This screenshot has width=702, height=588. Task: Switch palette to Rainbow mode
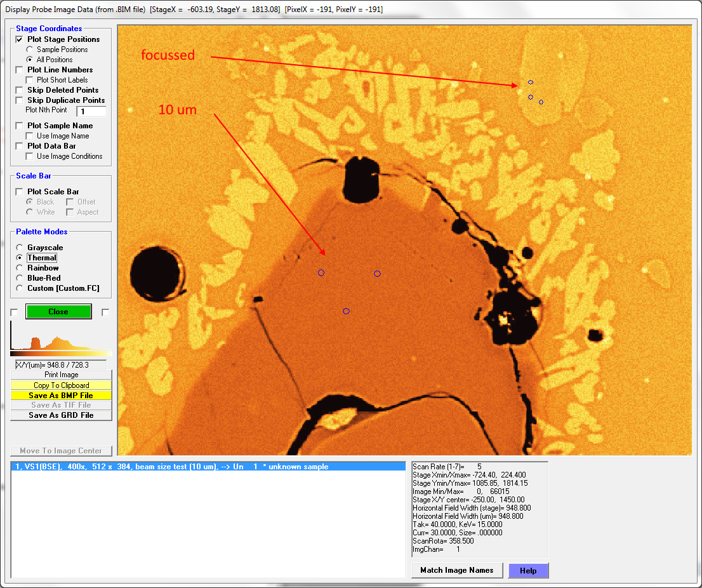pos(20,268)
